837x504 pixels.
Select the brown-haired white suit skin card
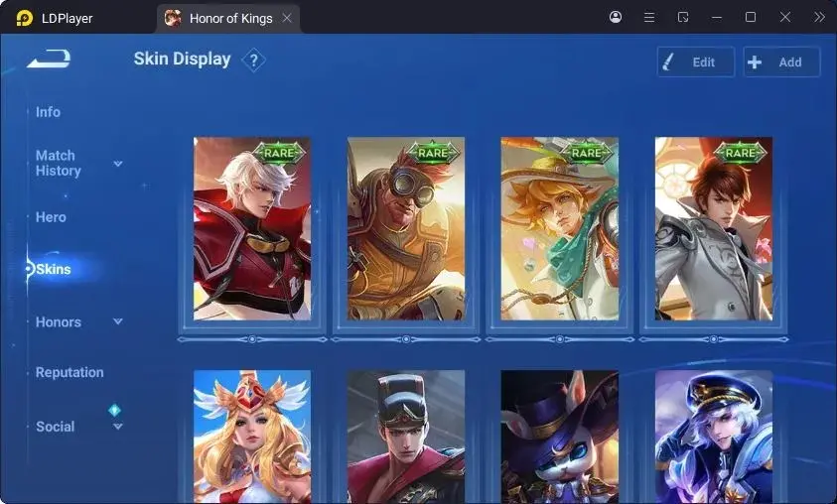[x=714, y=229]
